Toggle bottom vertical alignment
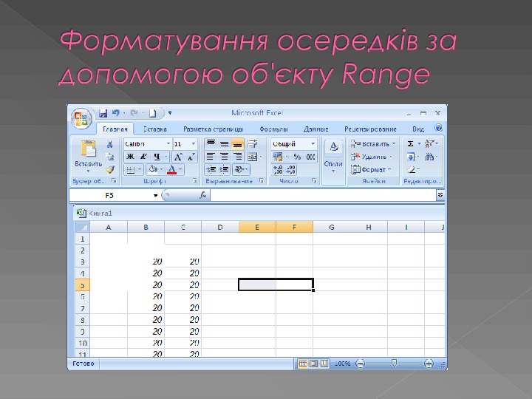This screenshot has height=399, width=532. point(237,144)
